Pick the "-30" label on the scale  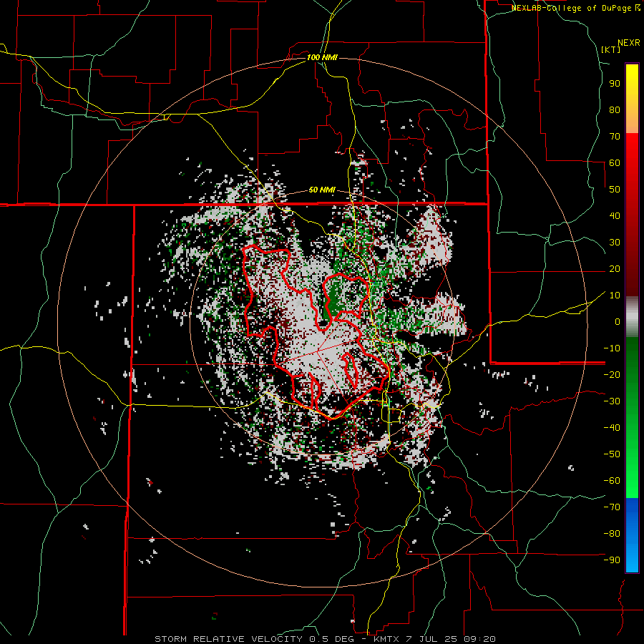pos(612,401)
